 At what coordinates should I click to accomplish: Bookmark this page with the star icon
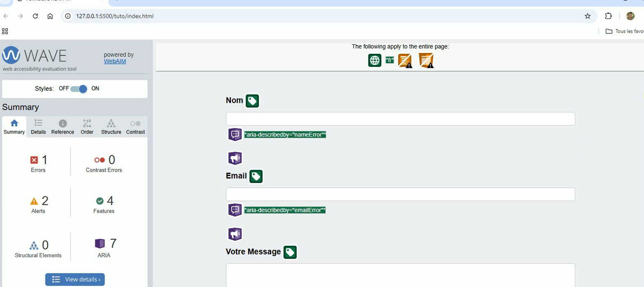point(588,16)
